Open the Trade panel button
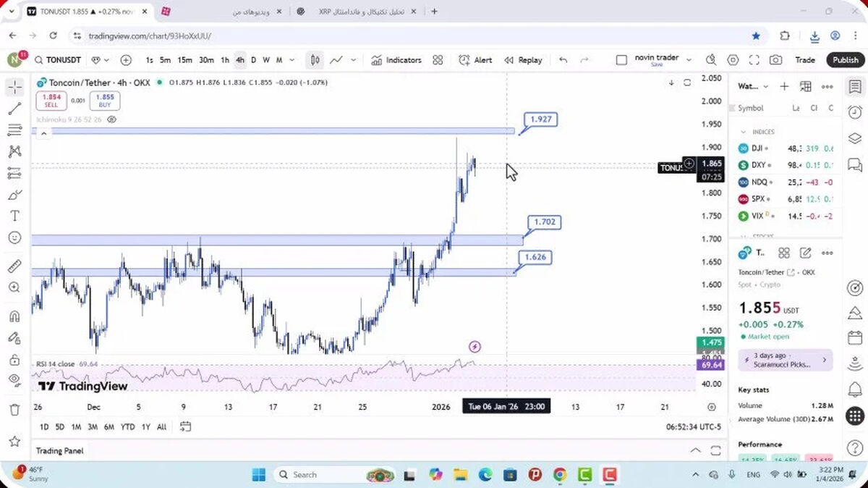 click(805, 60)
